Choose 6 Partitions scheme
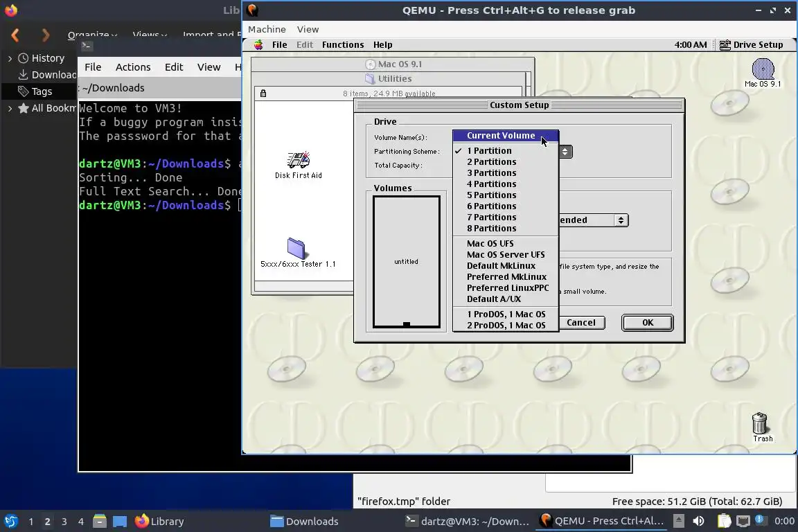 point(506,206)
